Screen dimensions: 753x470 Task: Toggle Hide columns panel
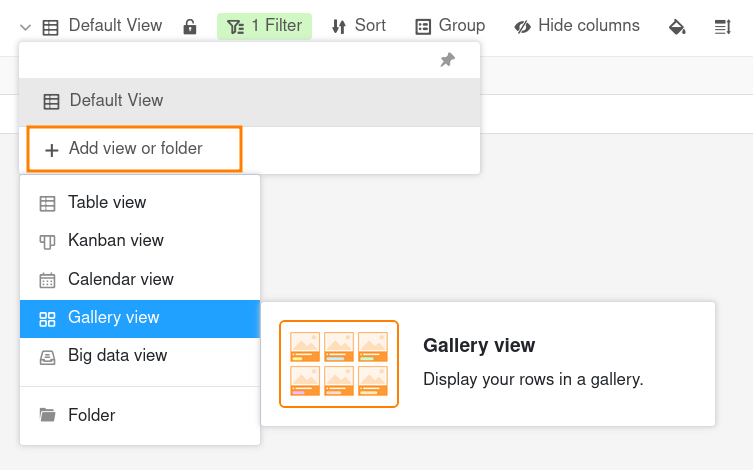[577, 26]
